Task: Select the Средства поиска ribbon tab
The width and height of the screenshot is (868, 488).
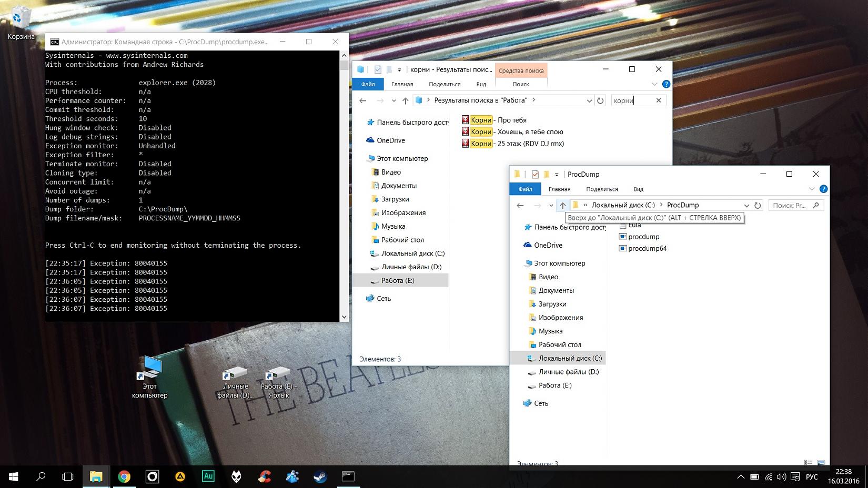Action: [521, 71]
